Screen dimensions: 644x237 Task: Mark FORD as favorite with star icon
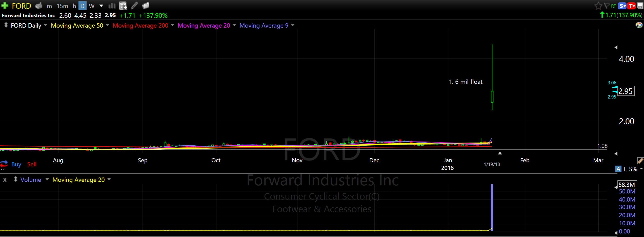tap(598, 6)
